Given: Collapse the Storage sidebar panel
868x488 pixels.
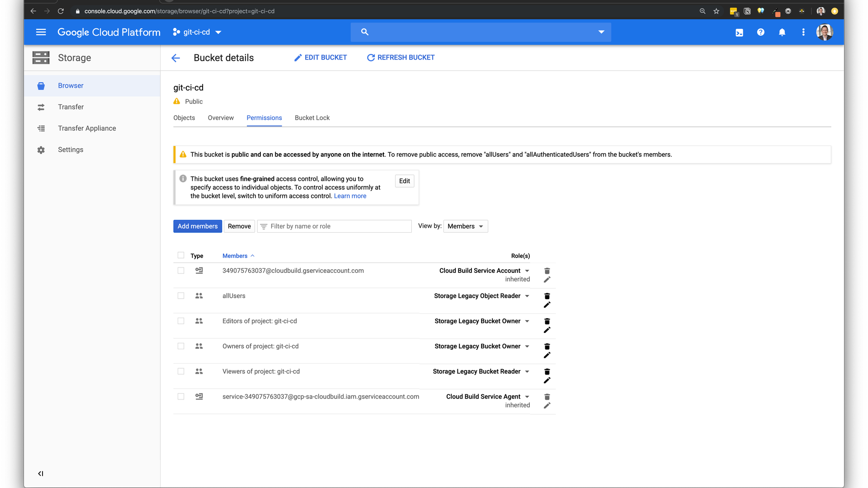Looking at the screenshot, I should [x=41, y=474].
